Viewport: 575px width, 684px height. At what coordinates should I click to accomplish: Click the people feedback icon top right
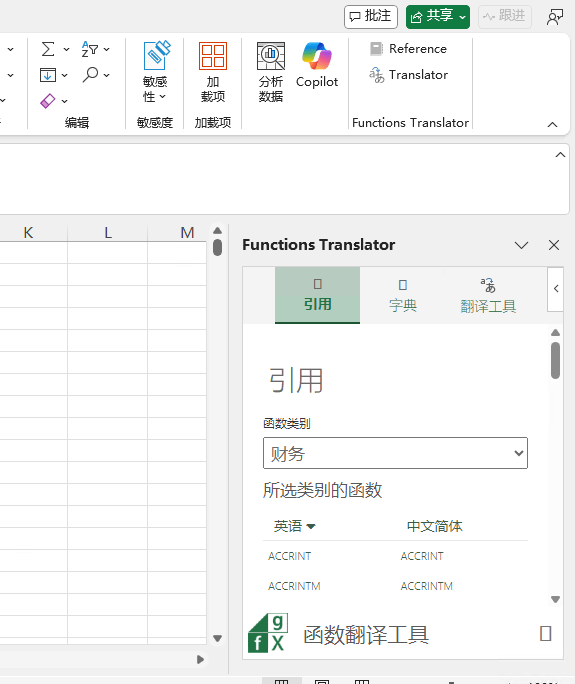554,17
